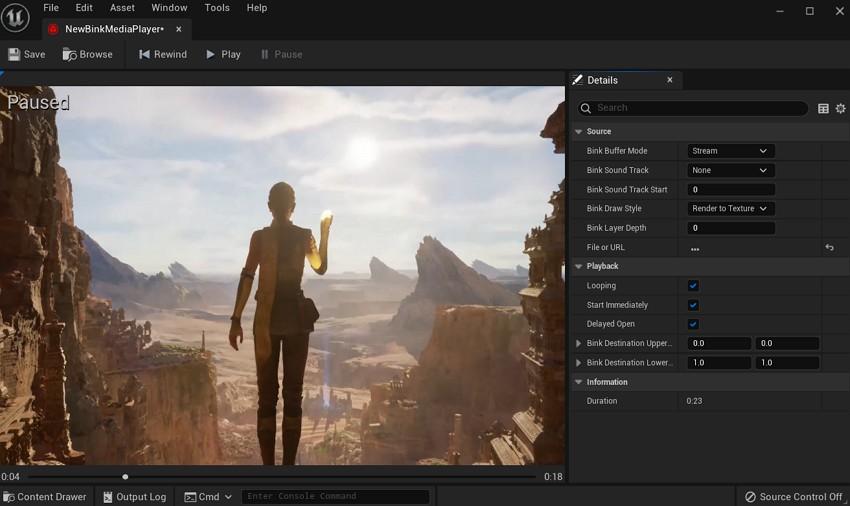Viewport: 850px width, 506px height.
Task: Rewind the Bink video
Action: pos(163,54)
